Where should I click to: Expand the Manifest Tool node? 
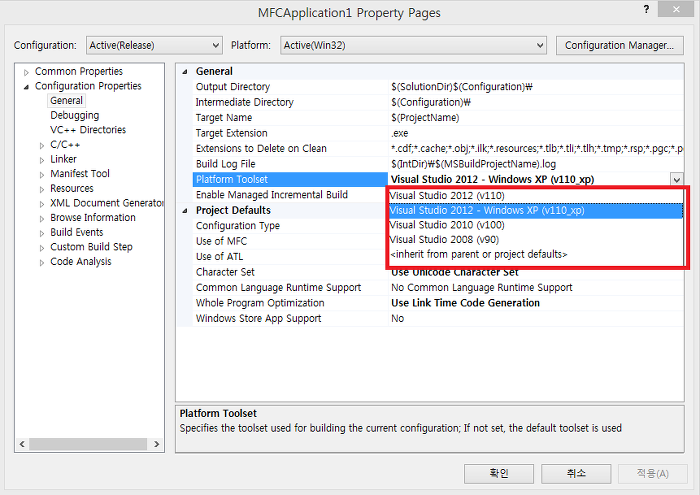coord(42,175)
